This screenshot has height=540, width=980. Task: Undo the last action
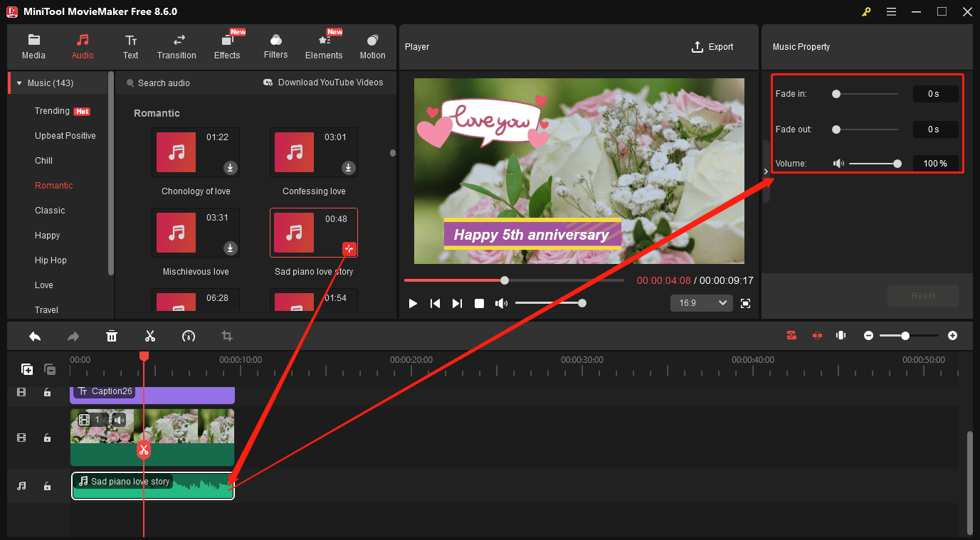tap(35, 336)
